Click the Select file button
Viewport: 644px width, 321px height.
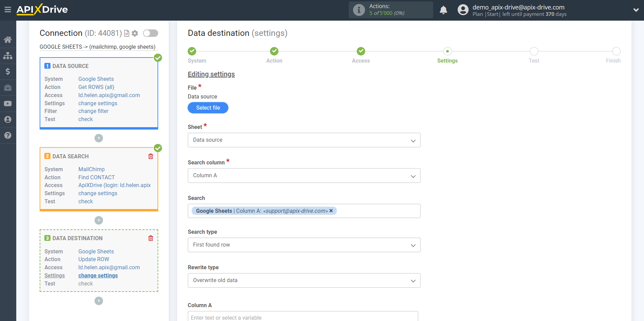coord(208,108)
